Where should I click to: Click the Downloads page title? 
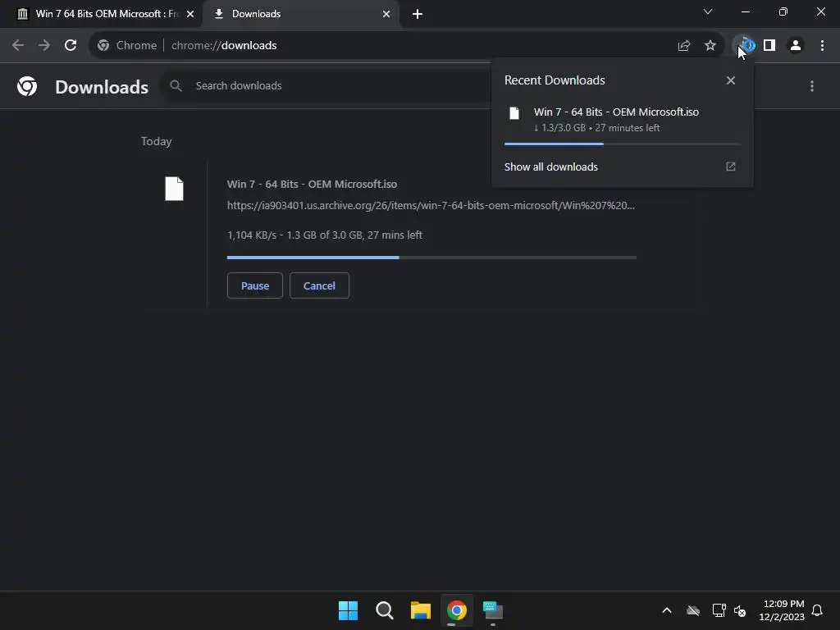tap(102, 87)
